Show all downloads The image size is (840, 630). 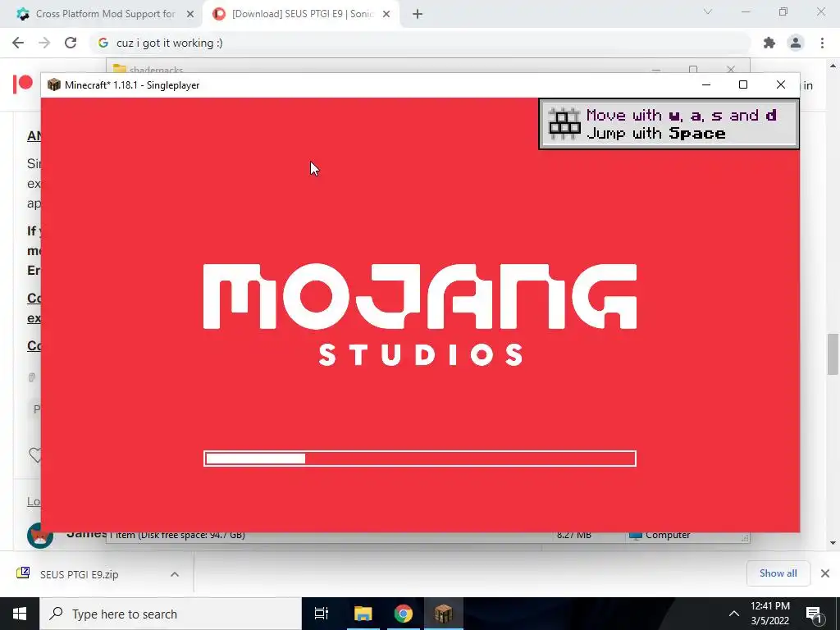point(778,573)
